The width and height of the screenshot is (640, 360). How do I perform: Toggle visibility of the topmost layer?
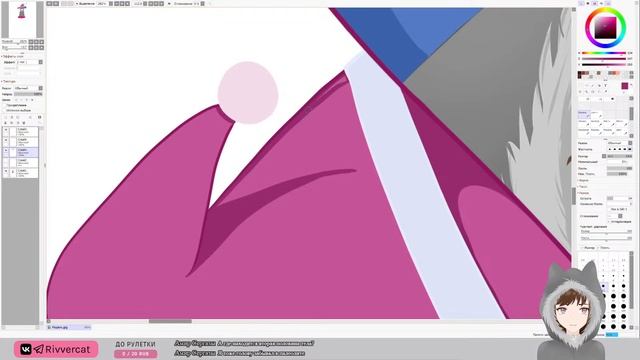coord(6,129)
